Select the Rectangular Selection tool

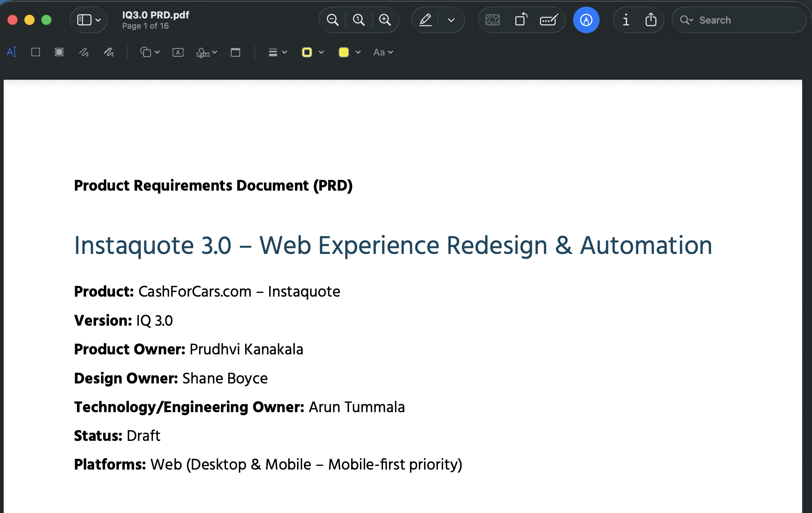36,52
